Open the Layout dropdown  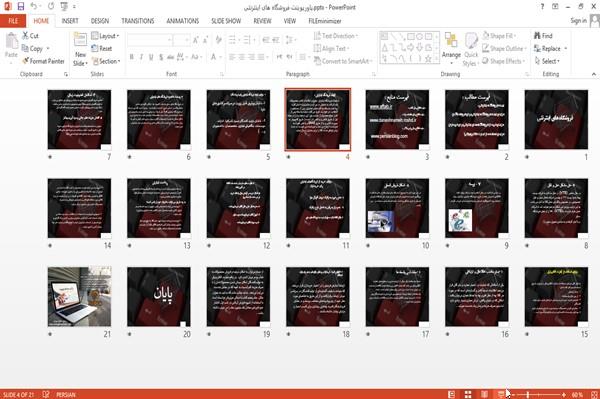click(x=105, y=36)
